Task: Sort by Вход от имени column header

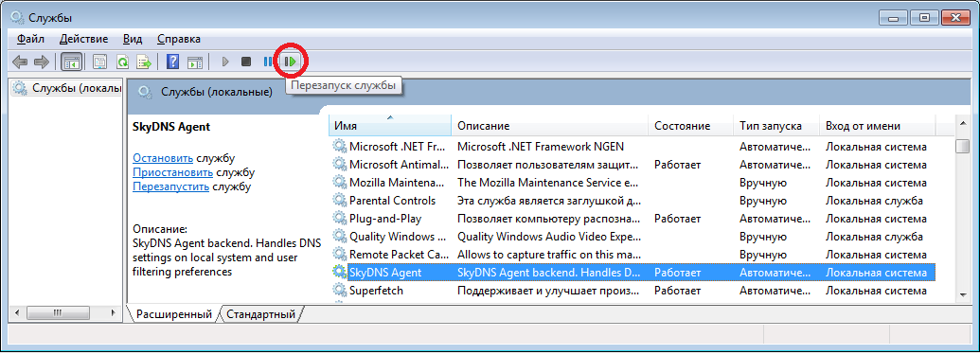Action: 878,126
